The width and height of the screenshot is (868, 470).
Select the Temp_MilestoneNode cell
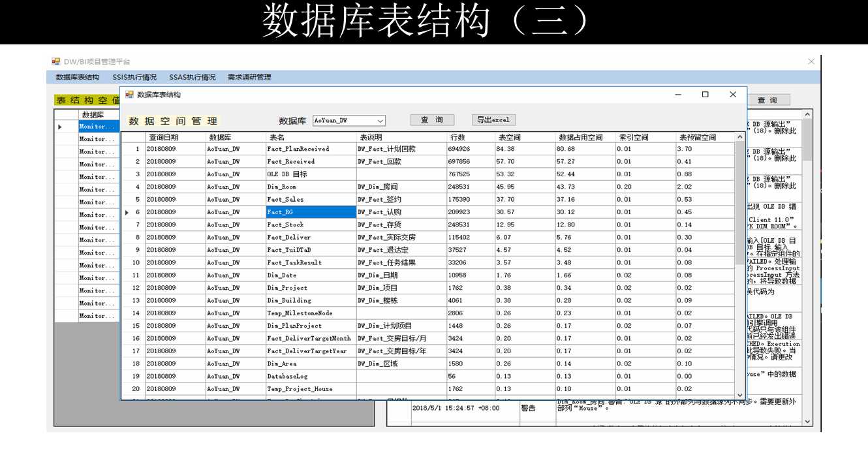tap(311, 313)
